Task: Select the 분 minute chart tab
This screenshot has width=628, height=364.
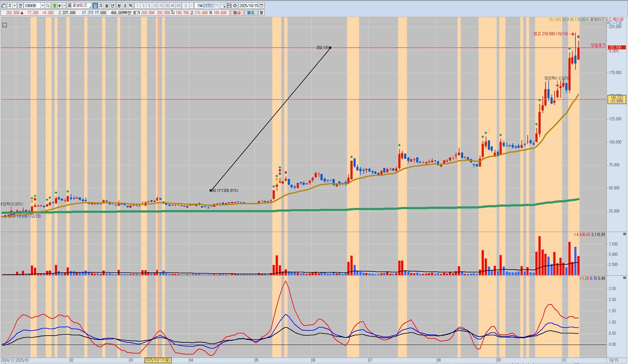Action: pyautogui.click(x=119, y=6)
